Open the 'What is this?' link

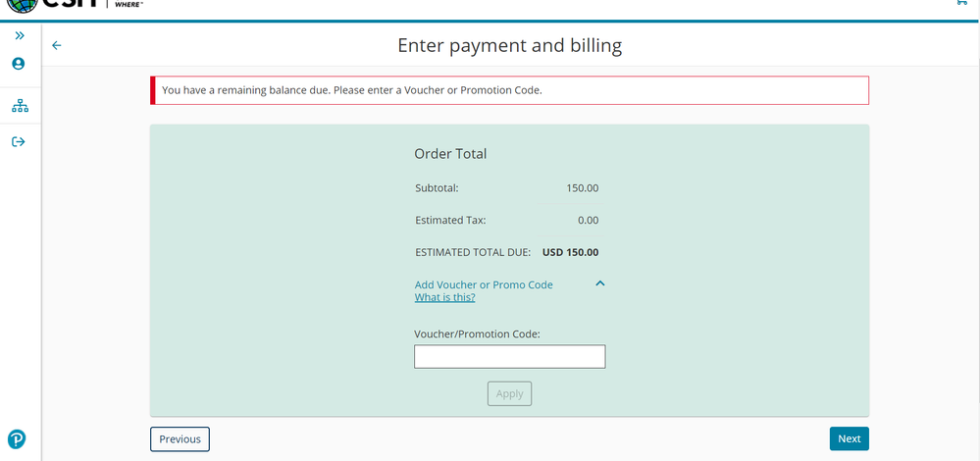tap(444, 297)
